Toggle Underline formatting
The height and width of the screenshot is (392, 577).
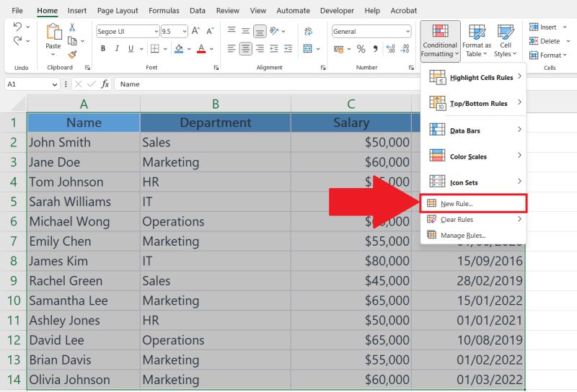131,48
